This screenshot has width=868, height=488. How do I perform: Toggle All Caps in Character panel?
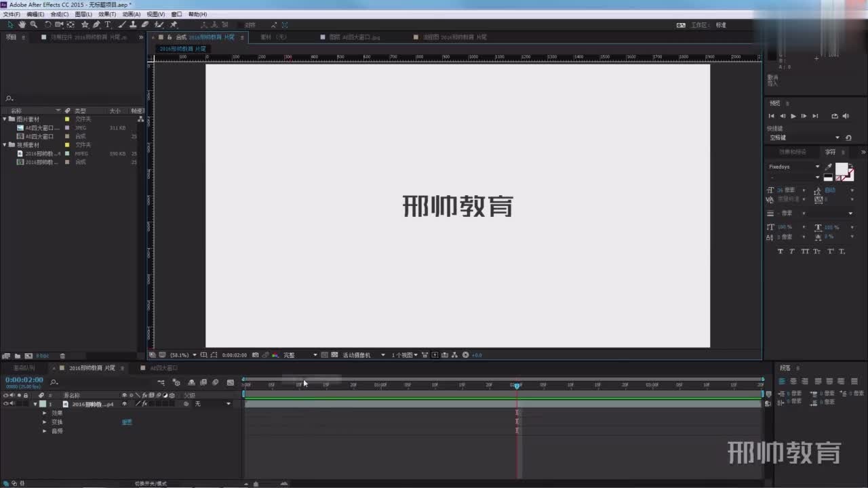point(805,251)
